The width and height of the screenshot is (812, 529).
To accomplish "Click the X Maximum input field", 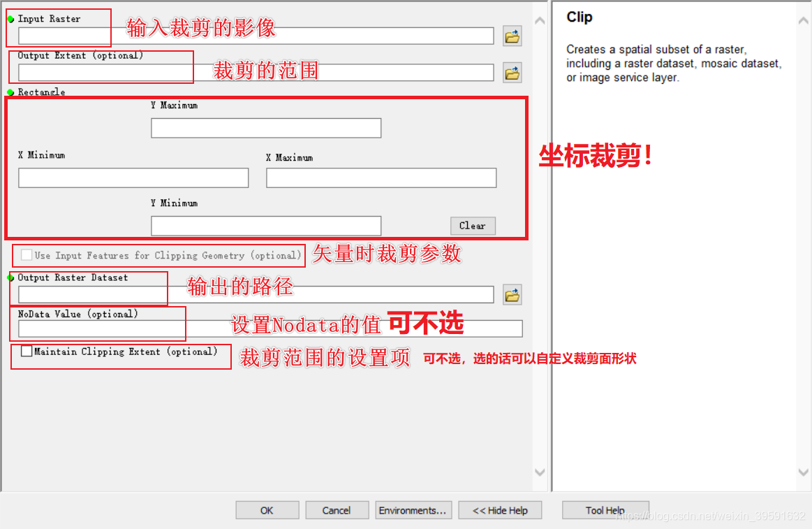I will pos(381,177).
